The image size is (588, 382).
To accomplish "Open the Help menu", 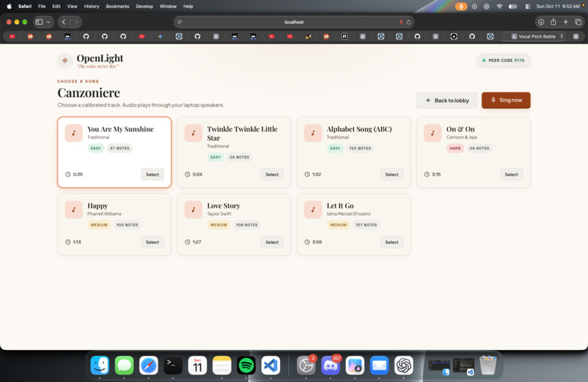I will 188,7.
